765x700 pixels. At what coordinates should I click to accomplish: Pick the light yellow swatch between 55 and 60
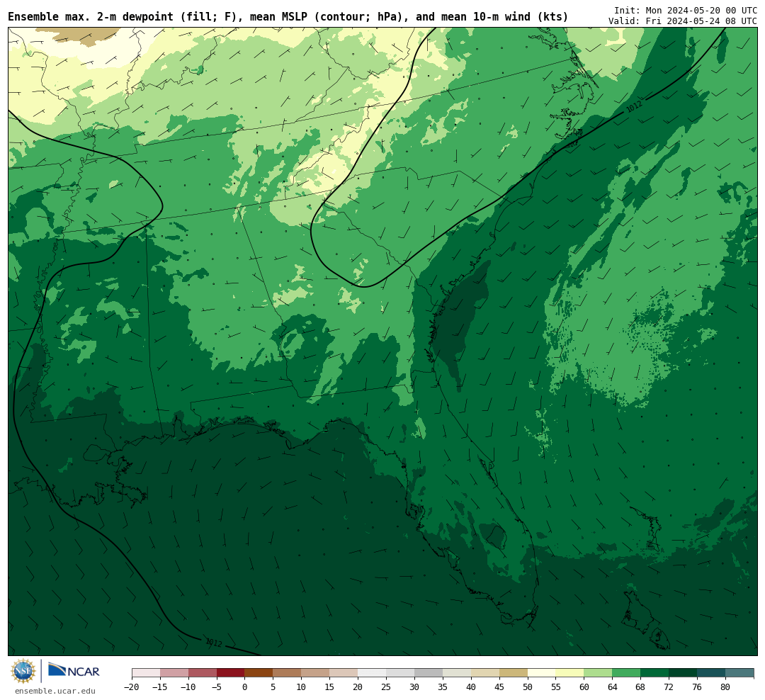(x=570, y=673)
